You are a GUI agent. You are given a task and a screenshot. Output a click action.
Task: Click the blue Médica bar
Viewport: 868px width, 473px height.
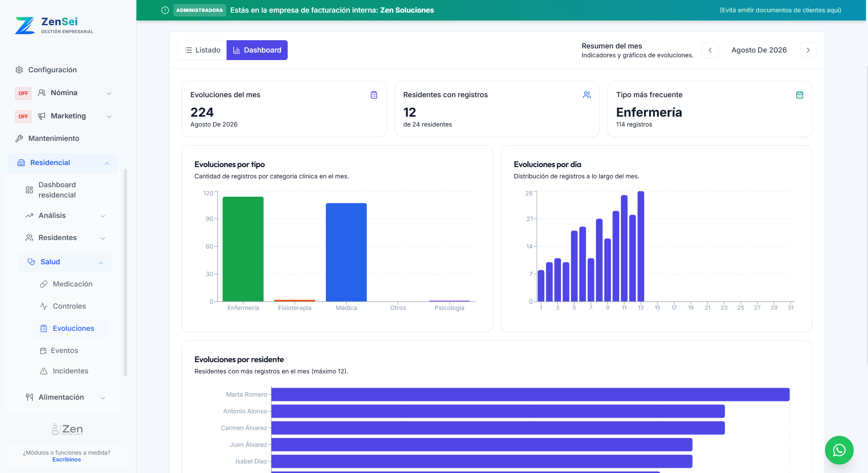pyautogui.click(x=346, y=252)
